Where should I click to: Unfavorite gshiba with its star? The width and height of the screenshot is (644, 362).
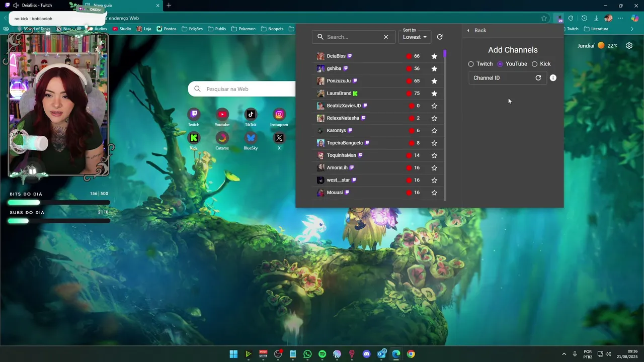(434, 68)
